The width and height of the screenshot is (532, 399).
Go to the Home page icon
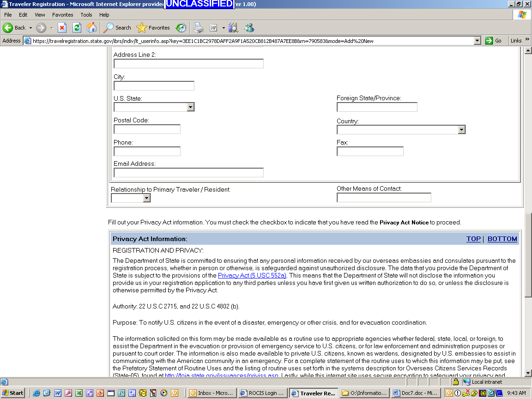[x=91, y=28]
